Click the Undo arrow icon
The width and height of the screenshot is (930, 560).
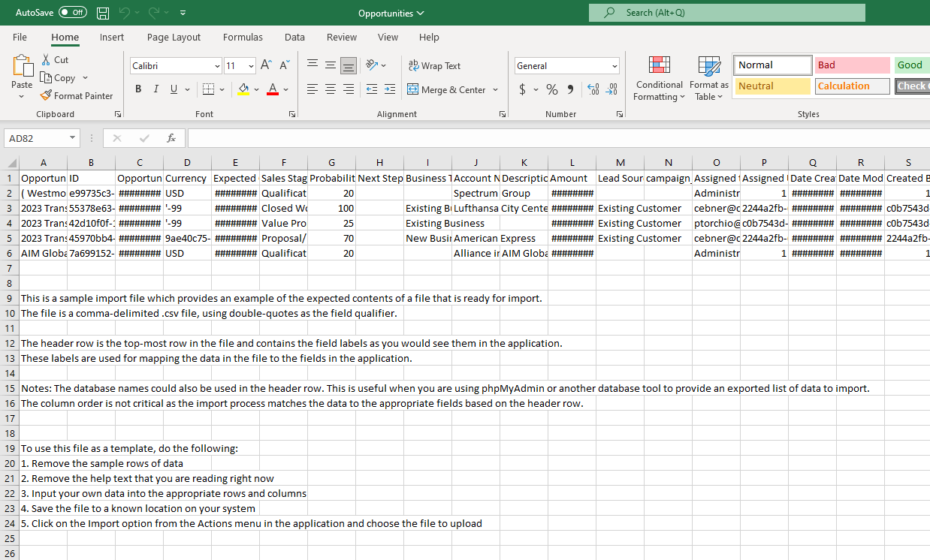[125, 13]
